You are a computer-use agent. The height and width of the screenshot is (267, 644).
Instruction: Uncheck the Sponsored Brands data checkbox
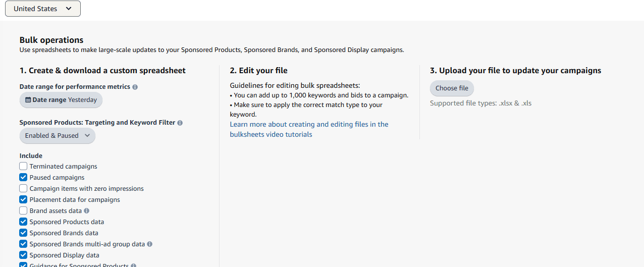(23, 233)
